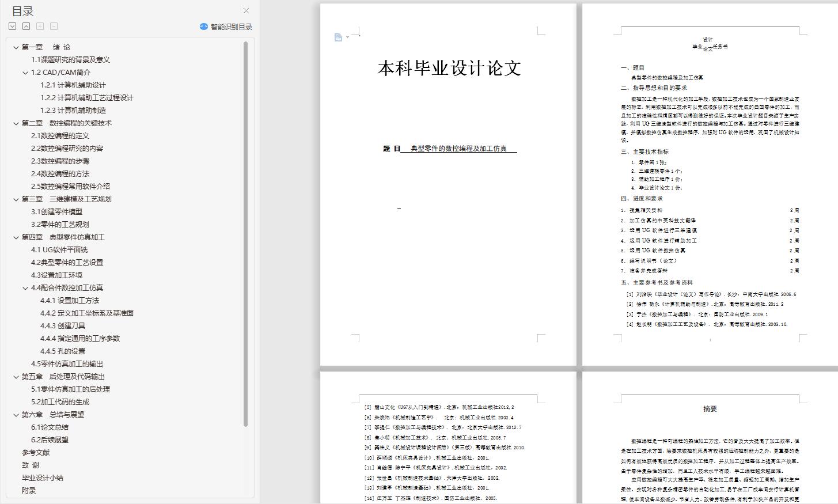
Task: Collapse 第二章 数控编程的关键技术 chapter
Action: pyautogui.click(x=16, y=123)
